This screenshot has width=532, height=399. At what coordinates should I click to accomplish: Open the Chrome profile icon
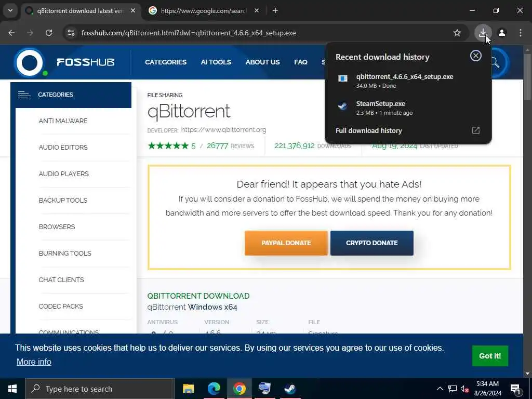click(x=502, y=33)
